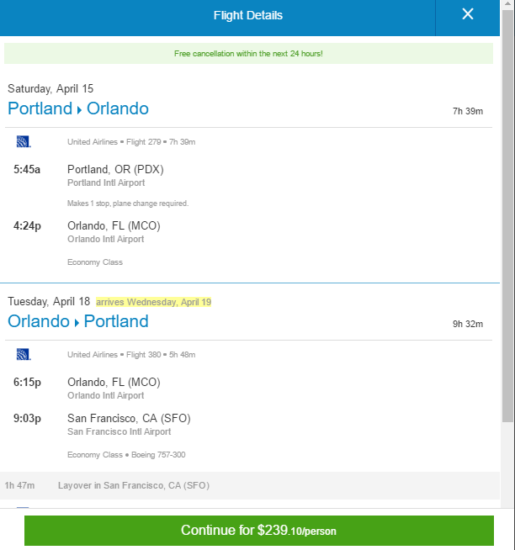This screenshot has width=515, height=550.
Task: Click the Orlando to Portland route heading
Action: (78, 321)
